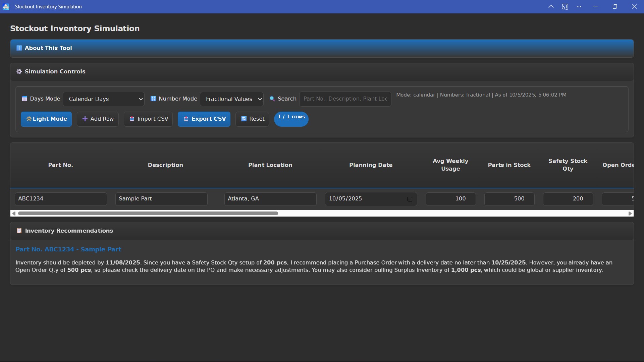Click the Import CSV button
The width and height of the screenshot is (644, 362).
pyautogui.click(x=148, y=119)
